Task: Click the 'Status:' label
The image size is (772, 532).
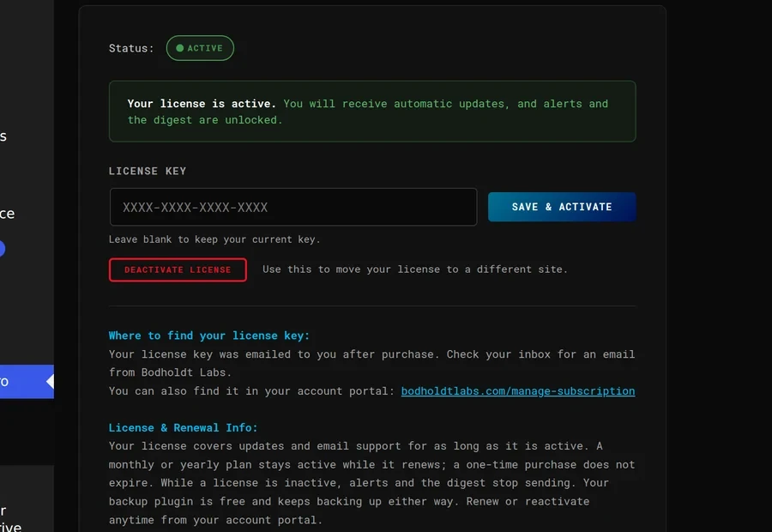Action: [x=131, y=48]
